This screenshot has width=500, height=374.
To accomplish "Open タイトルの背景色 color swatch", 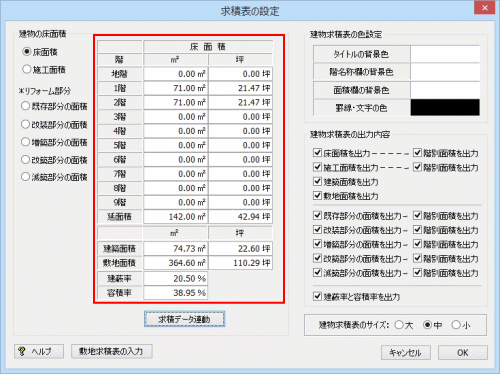I will [x=445, y=54].
